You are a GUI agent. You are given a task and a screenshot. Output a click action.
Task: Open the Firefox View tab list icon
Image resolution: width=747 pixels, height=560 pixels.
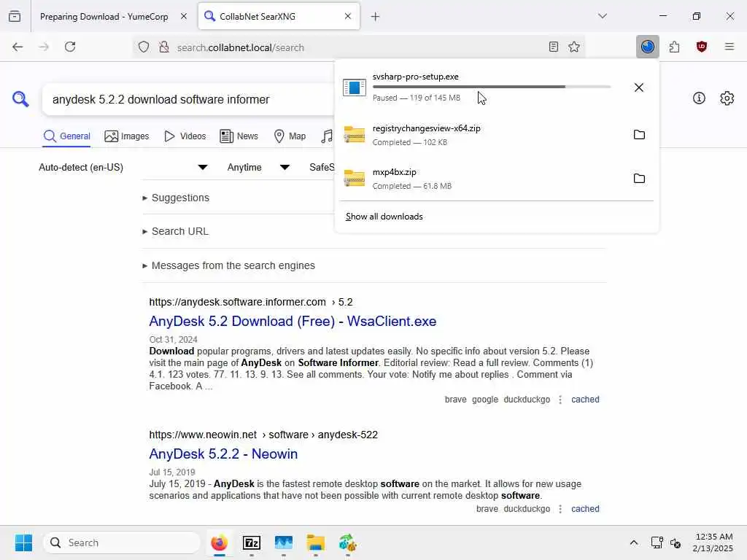pyautogui.click(x=15, y=16)
